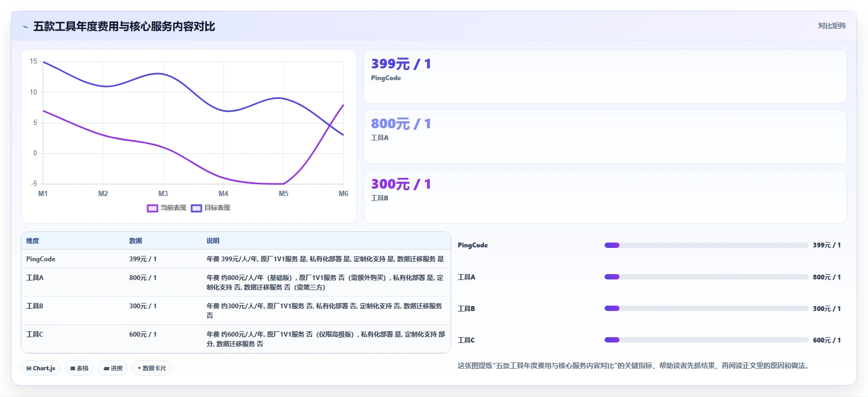868x397 pixels.
Task: Click the 维度 table column header
Action: [33, 241]
